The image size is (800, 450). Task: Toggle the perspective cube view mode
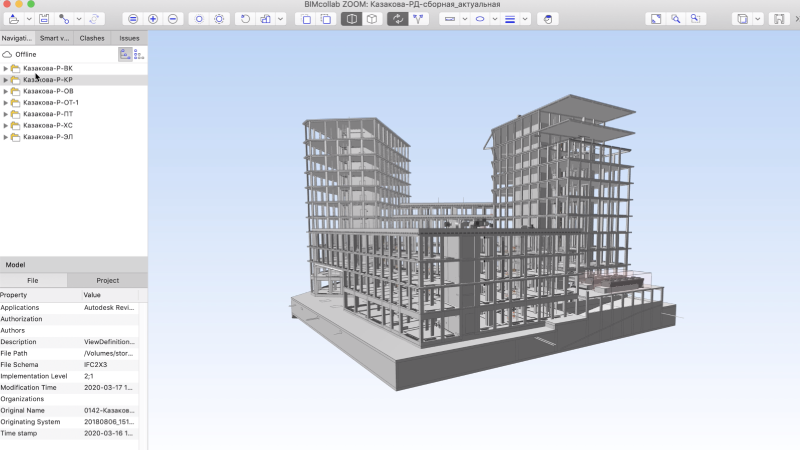(x=351, y=19)
